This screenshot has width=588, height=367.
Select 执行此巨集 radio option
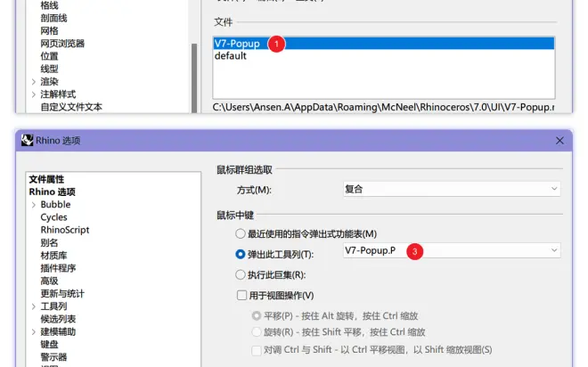241,274
